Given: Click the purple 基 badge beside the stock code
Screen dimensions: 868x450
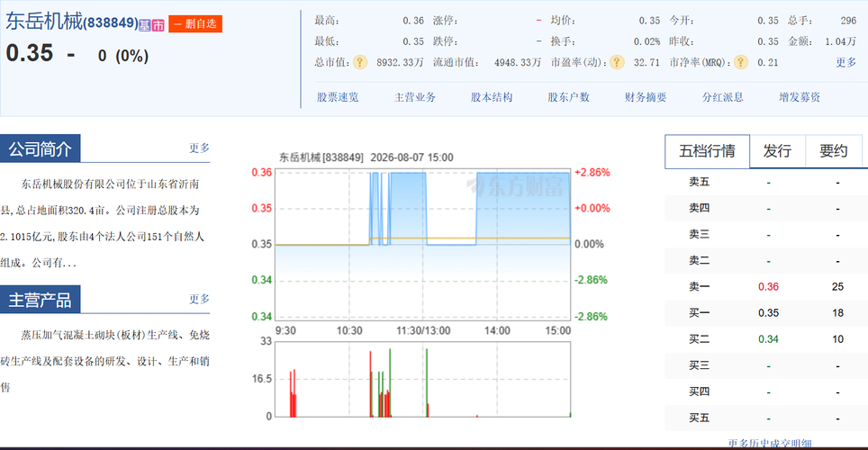Looking at the screenshot, I should click(x=144, y=25).
